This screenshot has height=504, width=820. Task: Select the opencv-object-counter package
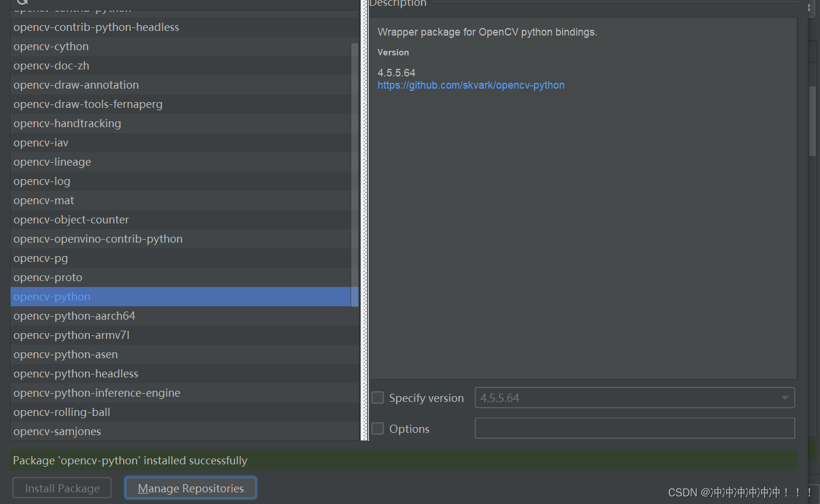coord(185,219)
